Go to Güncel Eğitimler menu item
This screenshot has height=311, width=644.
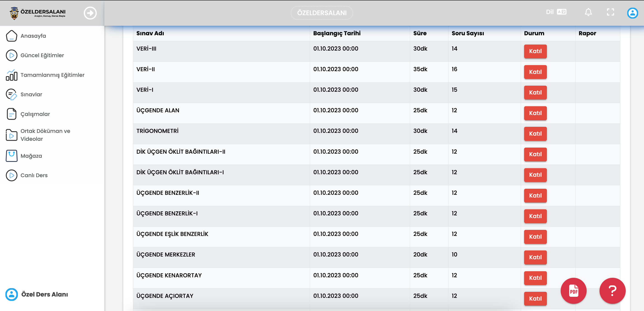click(x=42, y=55)
